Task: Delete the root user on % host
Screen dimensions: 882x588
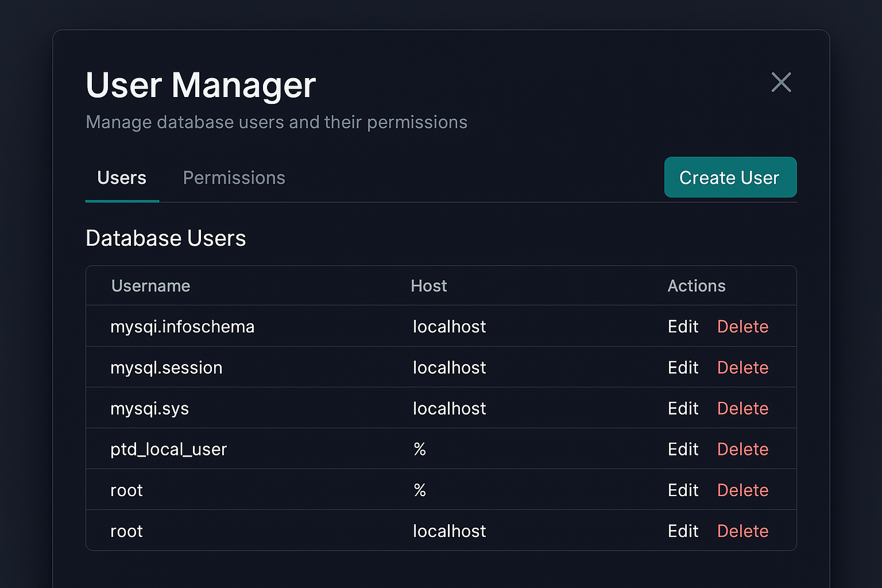Action: coord(742,490)
